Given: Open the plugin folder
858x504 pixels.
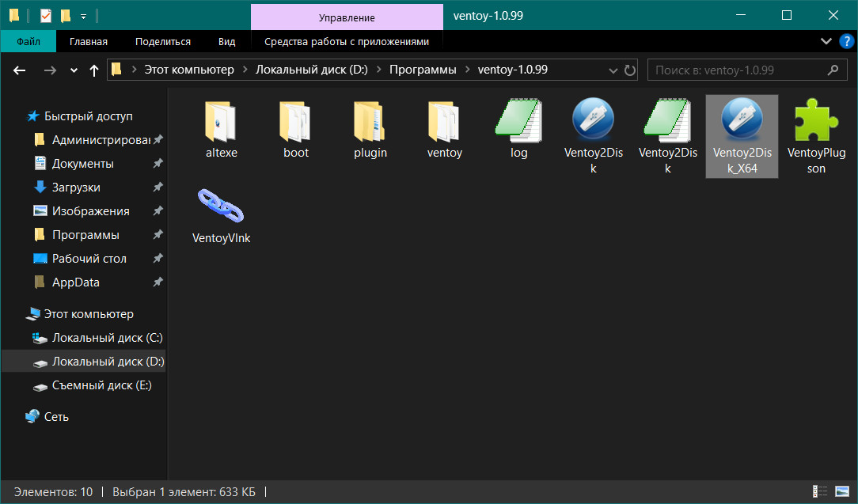Looking at the screenshot, I should [370, 129].
